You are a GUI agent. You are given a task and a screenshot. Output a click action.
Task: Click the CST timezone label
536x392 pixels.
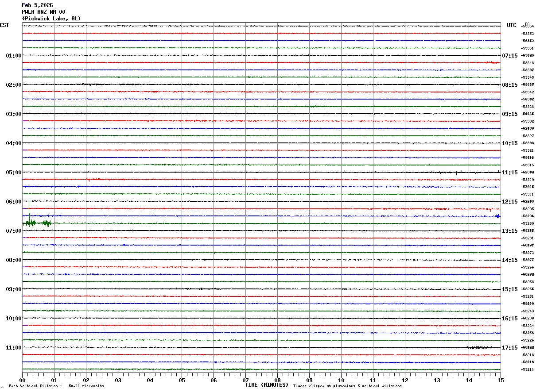pyautogui.click(x=4, y=25)
